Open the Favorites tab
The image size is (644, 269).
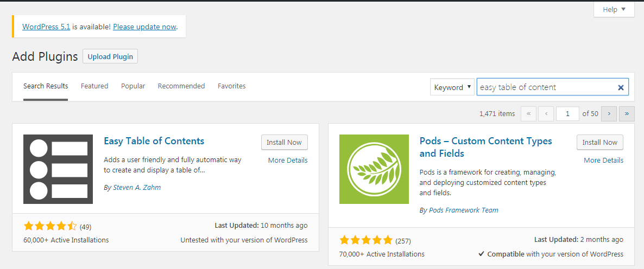pos(232,86)
